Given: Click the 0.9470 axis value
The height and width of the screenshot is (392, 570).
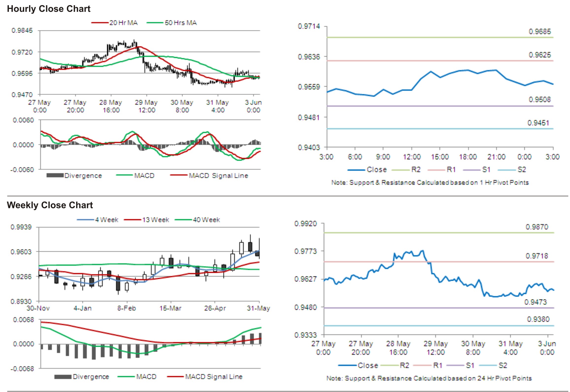Looking at the screenshot, I should pos(22,95).
